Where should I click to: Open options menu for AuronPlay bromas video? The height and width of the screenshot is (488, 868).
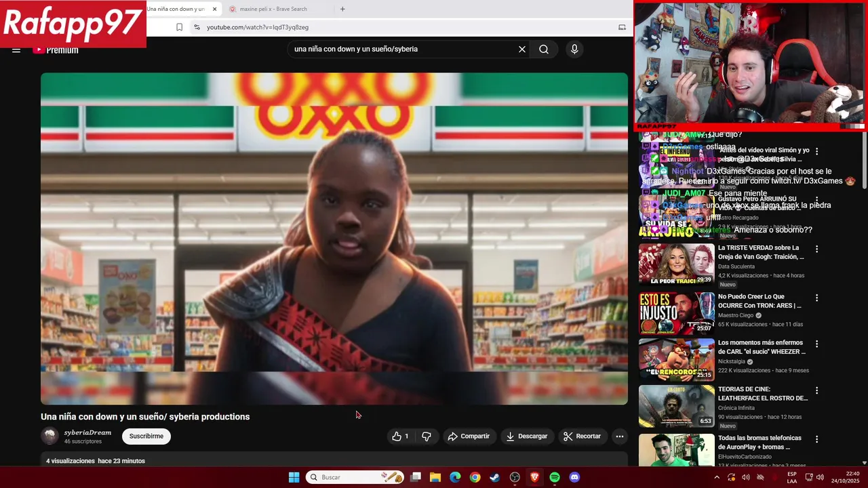816,439
